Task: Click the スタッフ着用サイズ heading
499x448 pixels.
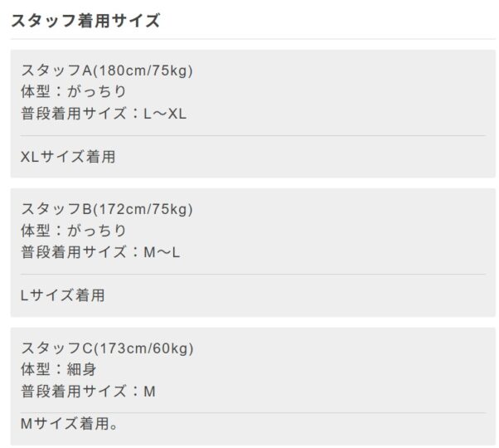Action: (x=85, y=21)
